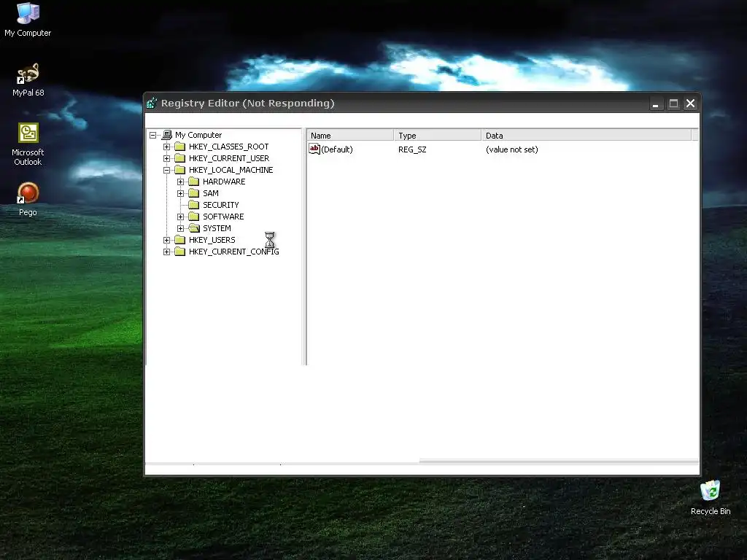Screen dimensions: 747x560
Task: Select the HARDWARE key label
Action: point(224,182)
